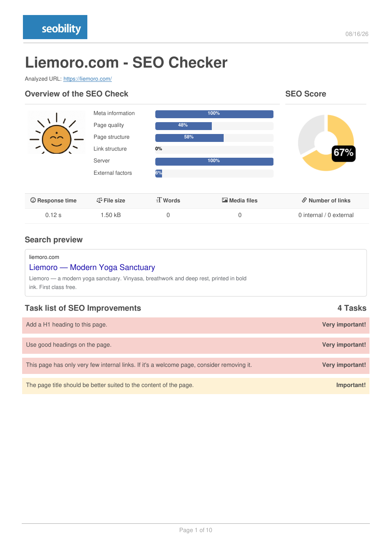Viewport: 392px width, 555px height.
Task: Click the Meta information label
Action: (114, 113)
